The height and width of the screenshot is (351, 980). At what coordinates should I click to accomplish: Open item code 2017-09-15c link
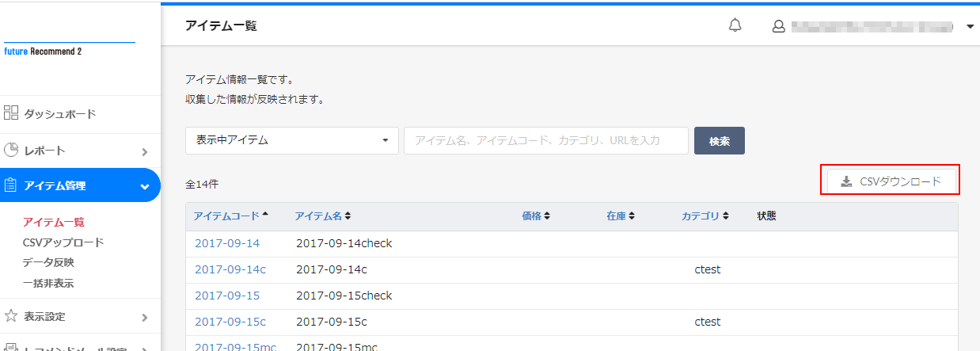(230, 322)
